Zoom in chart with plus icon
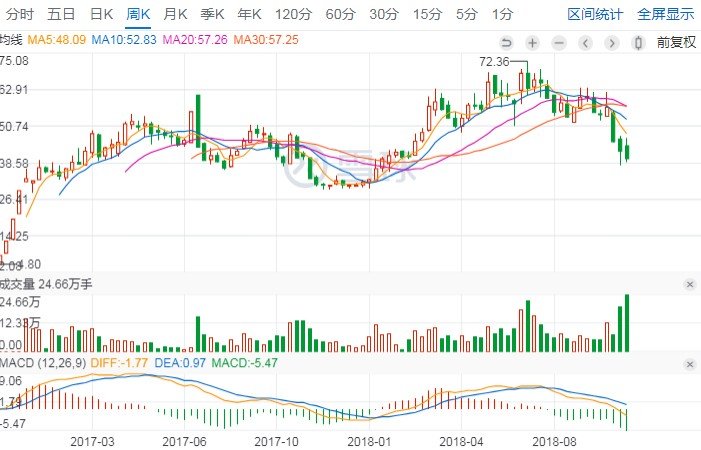The height and width of the screenshot is (450, 701). click(x=532, y=43)
